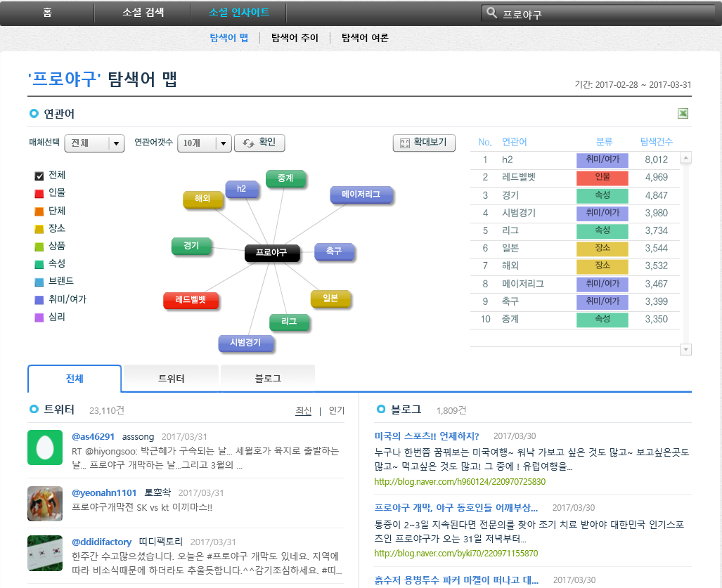Open blog URL h960124/220970725830
Screen dimensions: 722x588
click(x=460, y=482)
